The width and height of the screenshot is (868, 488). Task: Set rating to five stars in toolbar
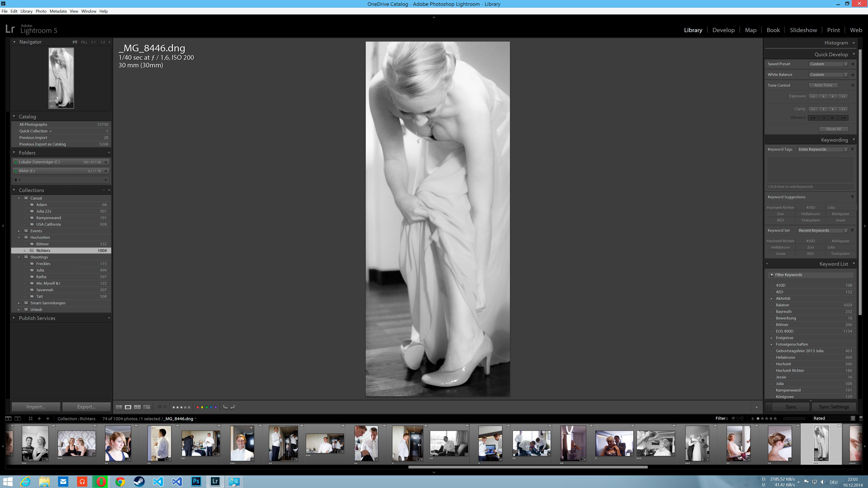[x=189, y=407]
